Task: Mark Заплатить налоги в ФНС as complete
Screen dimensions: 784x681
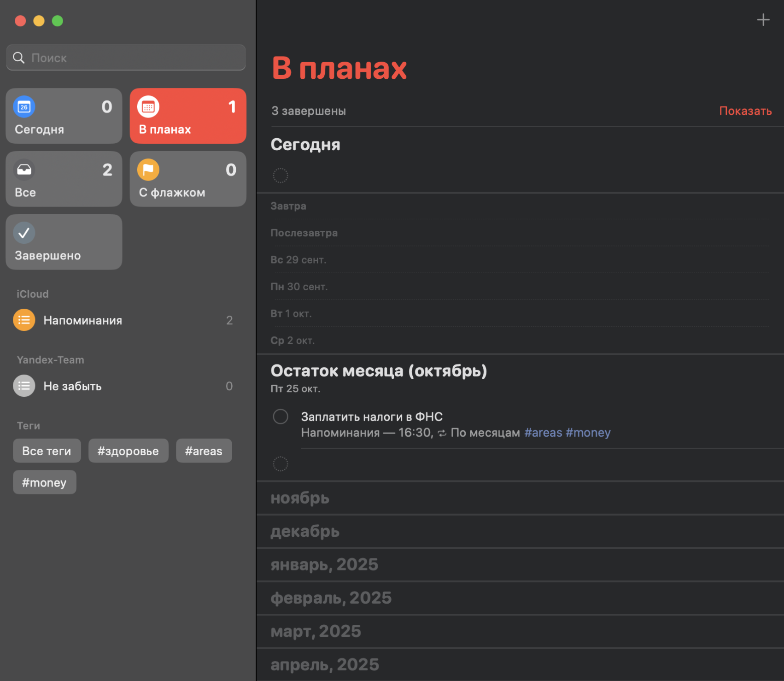Action: pos(281,417)
